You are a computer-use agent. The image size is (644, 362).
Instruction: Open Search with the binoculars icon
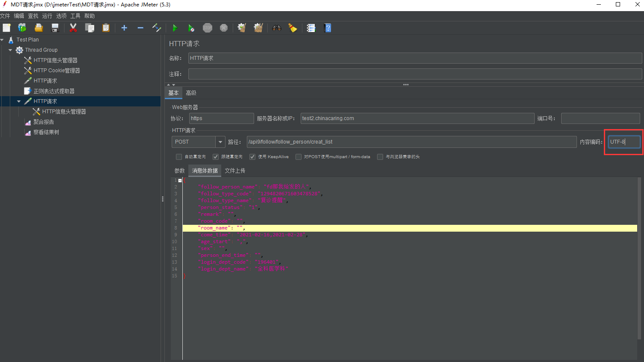277,28
